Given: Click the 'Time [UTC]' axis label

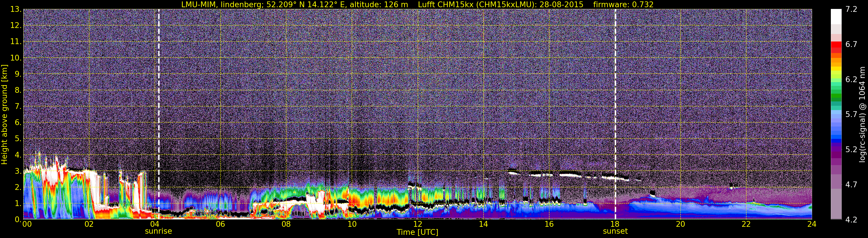Looking at the screenshot, I should click(x=417, y=232).
